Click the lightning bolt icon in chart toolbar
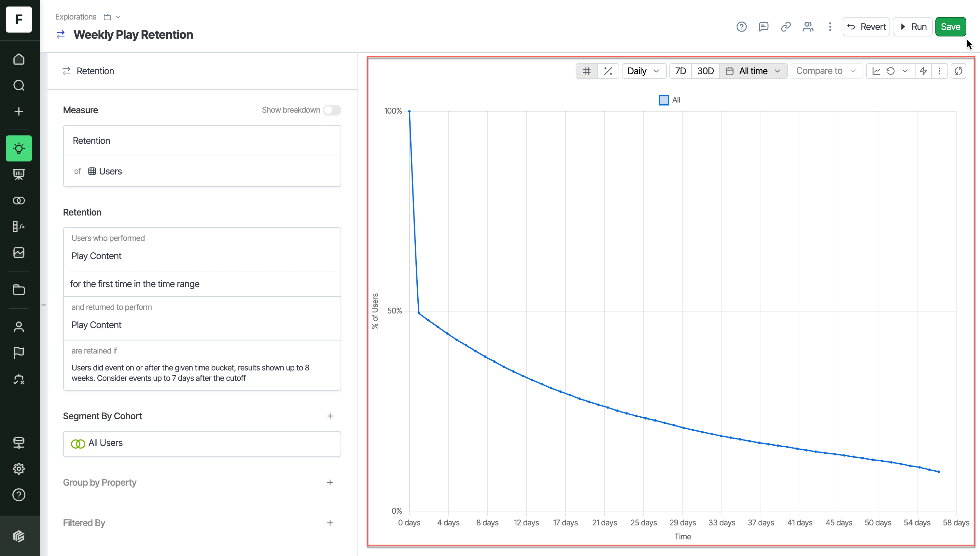Screen dimensions: 980x556 pyautogui.click(x=923, y=71)
